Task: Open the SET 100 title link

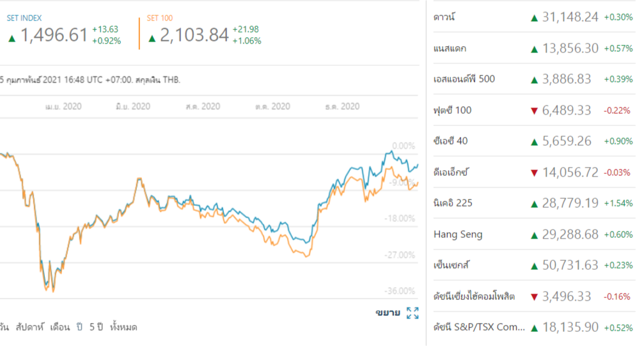Action: (x=160, y=18)
